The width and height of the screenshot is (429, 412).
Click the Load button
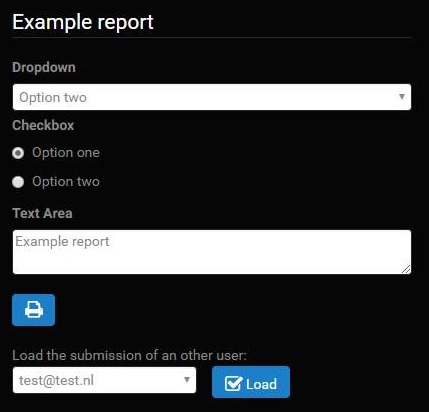click(251, 382)
